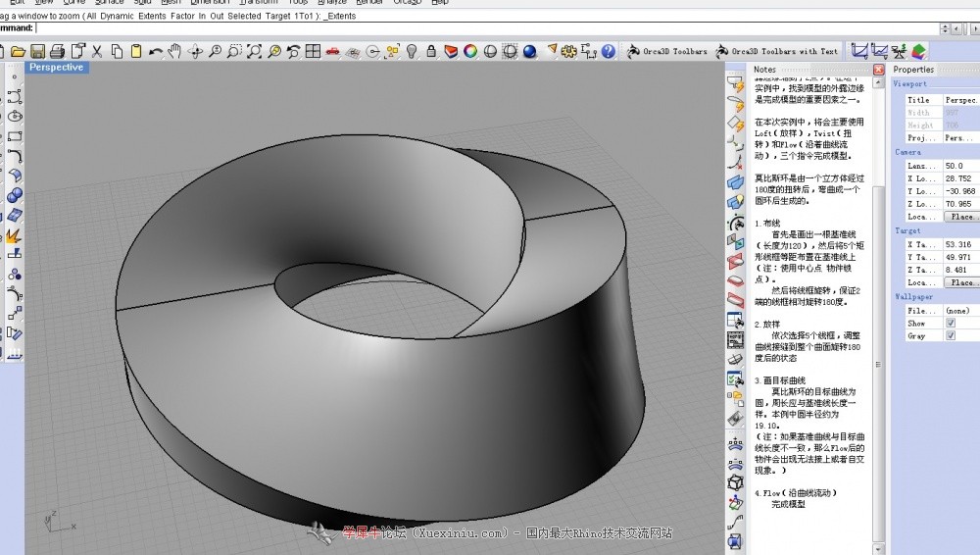Select the Circle tool in left sidebar
Viewport: 980px width, 555px height.
[x=15, y=116]
